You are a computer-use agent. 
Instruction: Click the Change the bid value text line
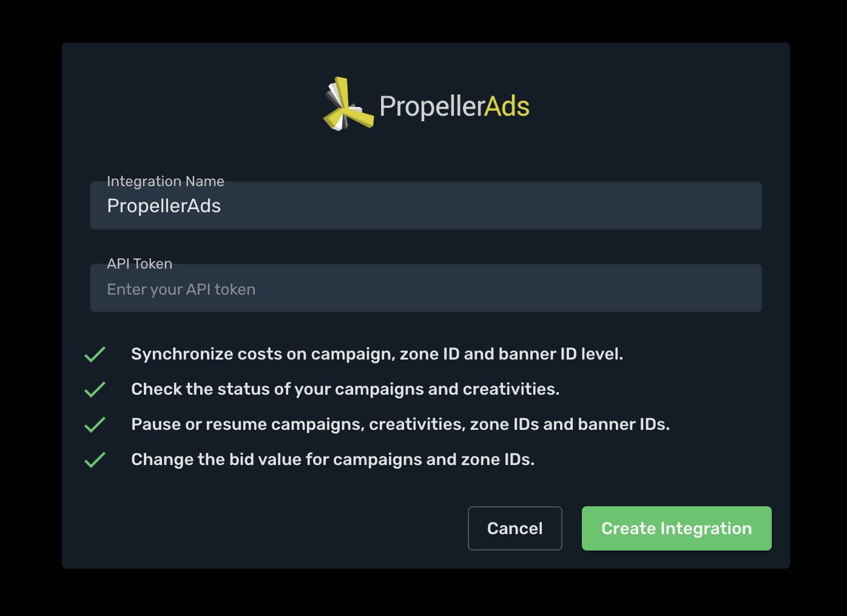333,460
